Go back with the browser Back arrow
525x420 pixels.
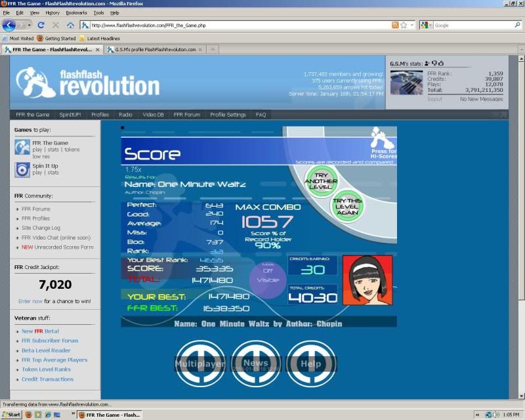9,25
